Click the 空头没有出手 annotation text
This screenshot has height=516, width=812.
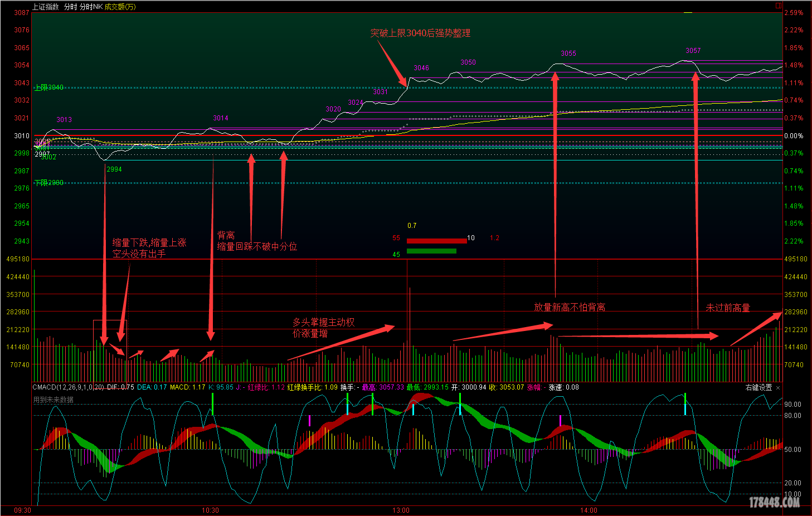(139, 254)
